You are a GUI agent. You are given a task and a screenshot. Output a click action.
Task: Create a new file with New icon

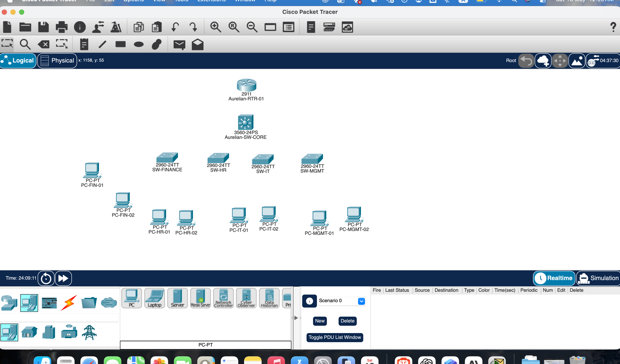[7, 27]
